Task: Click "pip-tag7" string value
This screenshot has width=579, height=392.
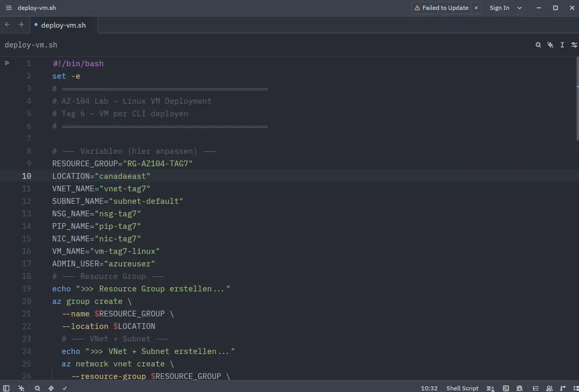Action: pos(118,226)
